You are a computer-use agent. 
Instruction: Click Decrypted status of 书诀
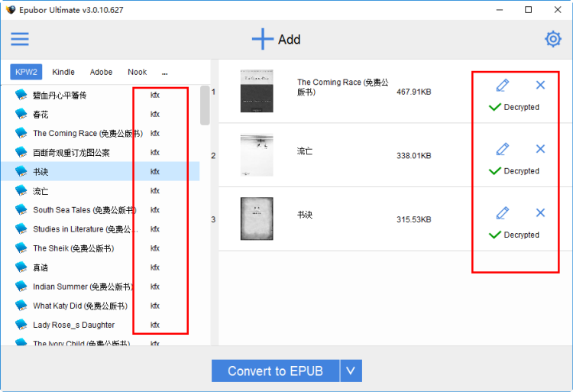(x=514, y=235)
